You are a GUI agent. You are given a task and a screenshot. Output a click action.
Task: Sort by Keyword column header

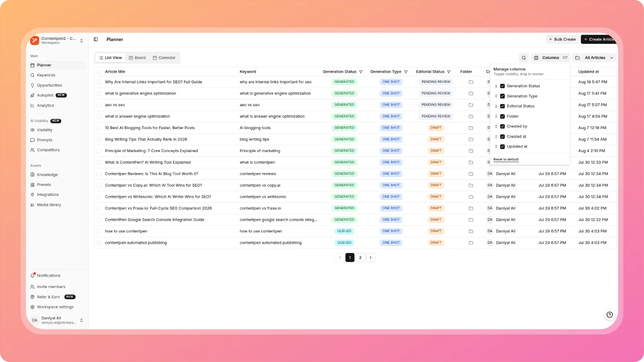click(x=248, y=72)
